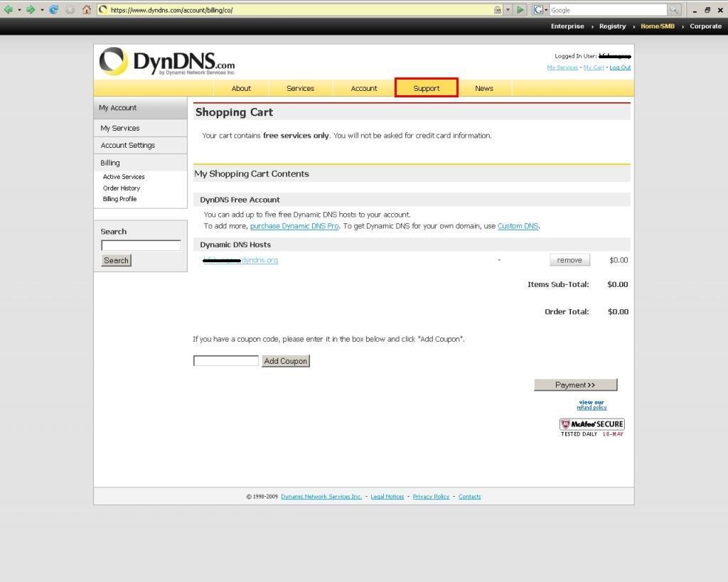Image resolution: width=728 pixels, height=582 pixels.
Task: Click the Add Coupon button
Action: pyautogui.click(x=286, y=361)
